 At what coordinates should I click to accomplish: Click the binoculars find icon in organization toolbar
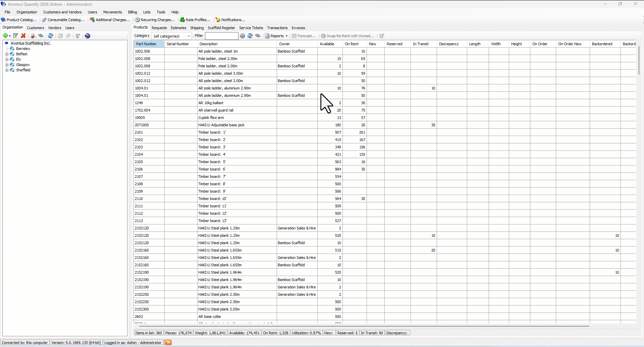[41, 36]
